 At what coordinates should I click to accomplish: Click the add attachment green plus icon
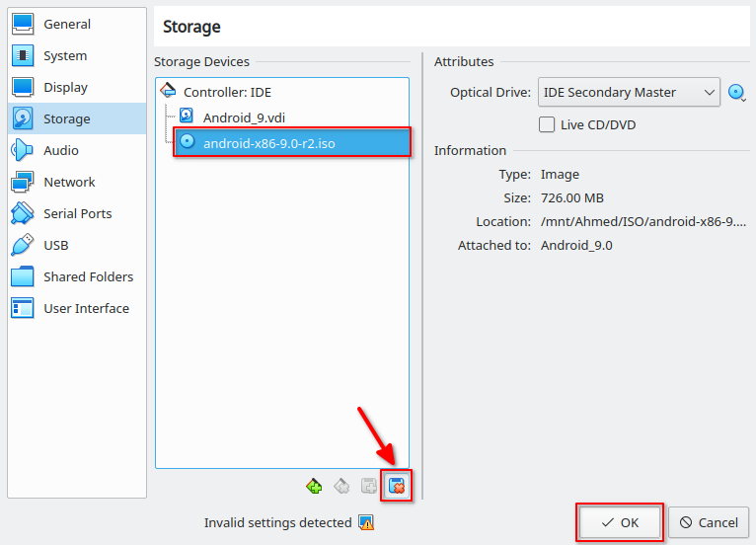369,486
